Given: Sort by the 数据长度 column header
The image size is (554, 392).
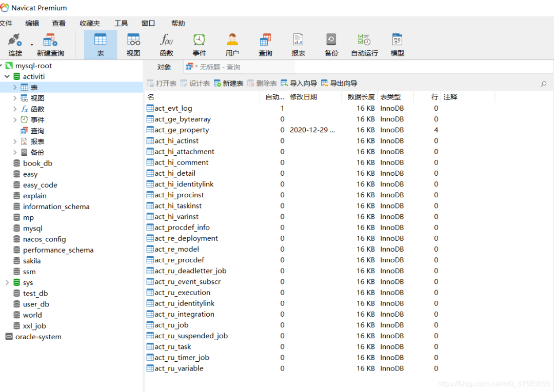Looking at the screenshot, I should 359,97.
